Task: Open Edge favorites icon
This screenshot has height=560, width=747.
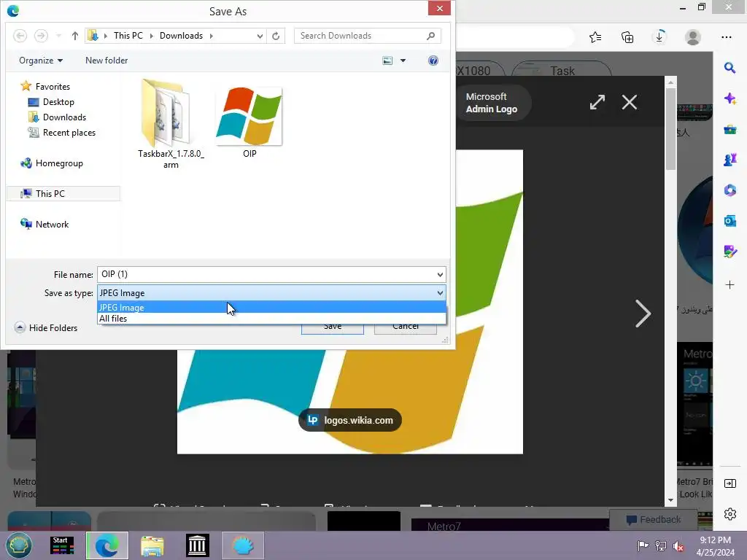Action: 595,37
